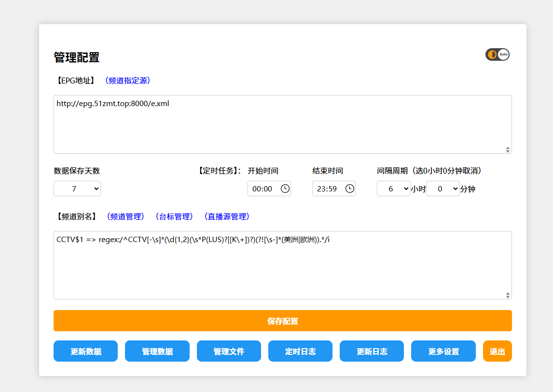Open the 台标管理 link

(x=174, y=216)
